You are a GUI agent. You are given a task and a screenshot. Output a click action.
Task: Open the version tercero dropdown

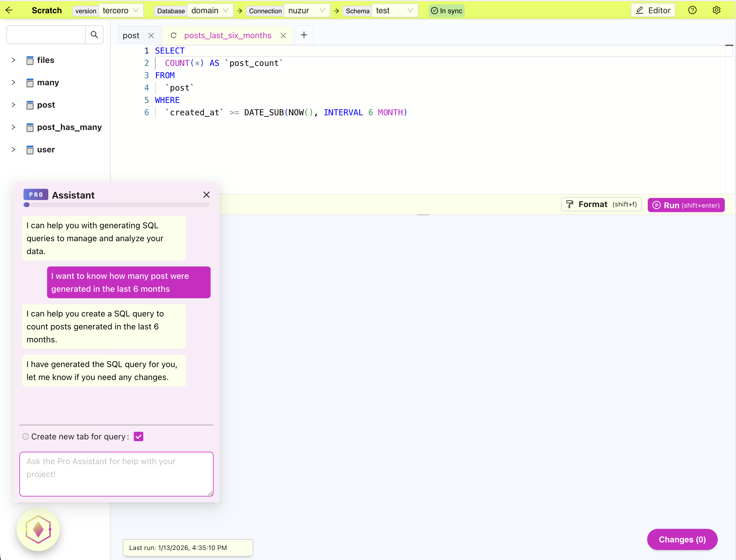point(120,11)
